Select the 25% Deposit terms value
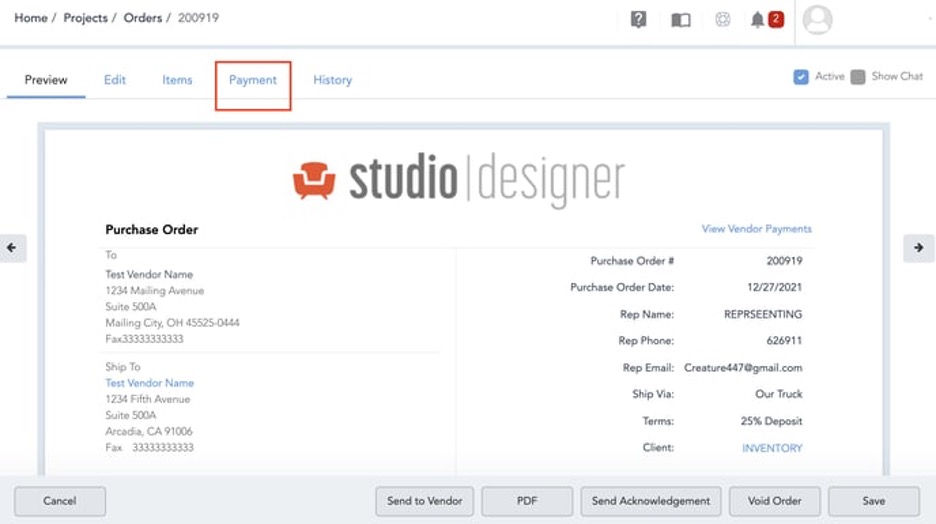Viewport: 936px width, 524px height. [771, 421]
